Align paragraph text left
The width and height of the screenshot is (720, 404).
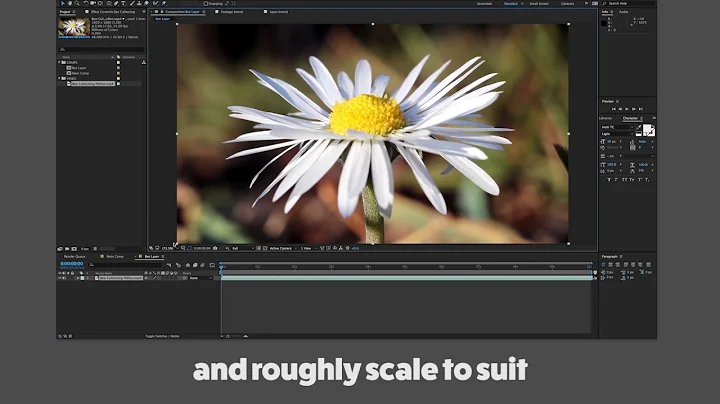[603, 264]
